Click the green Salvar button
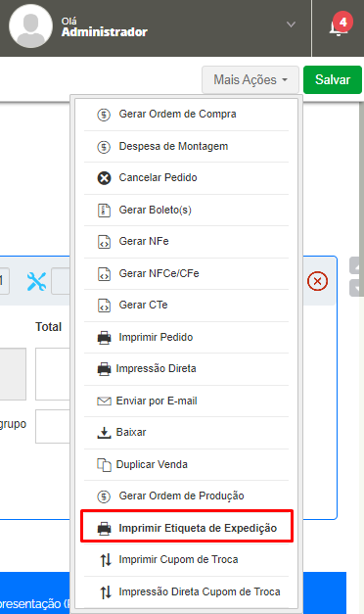This screenshot has height=614, width=364. click(333, 79)
